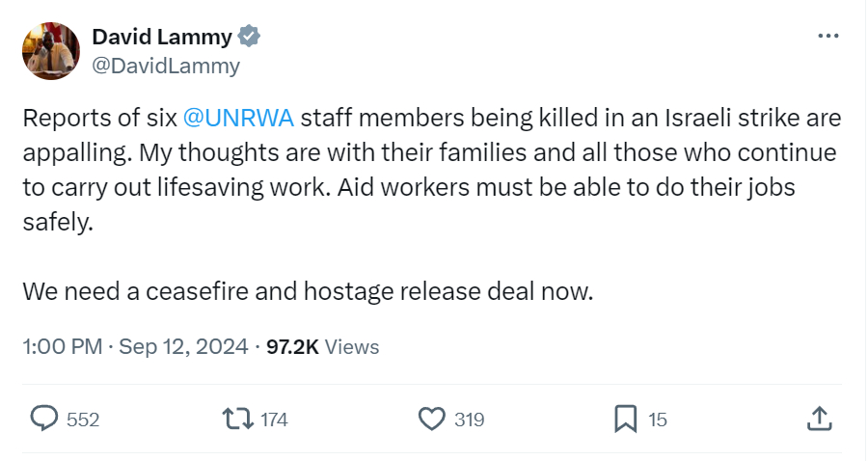View the 97.2K Views analytics
Screen dimensions: 868x461
322,346
